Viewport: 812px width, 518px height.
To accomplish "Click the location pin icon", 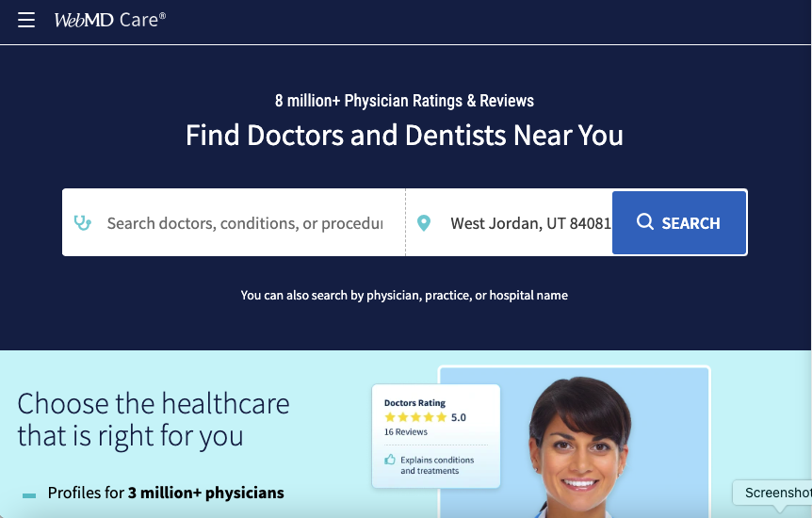I will [424, 223].
